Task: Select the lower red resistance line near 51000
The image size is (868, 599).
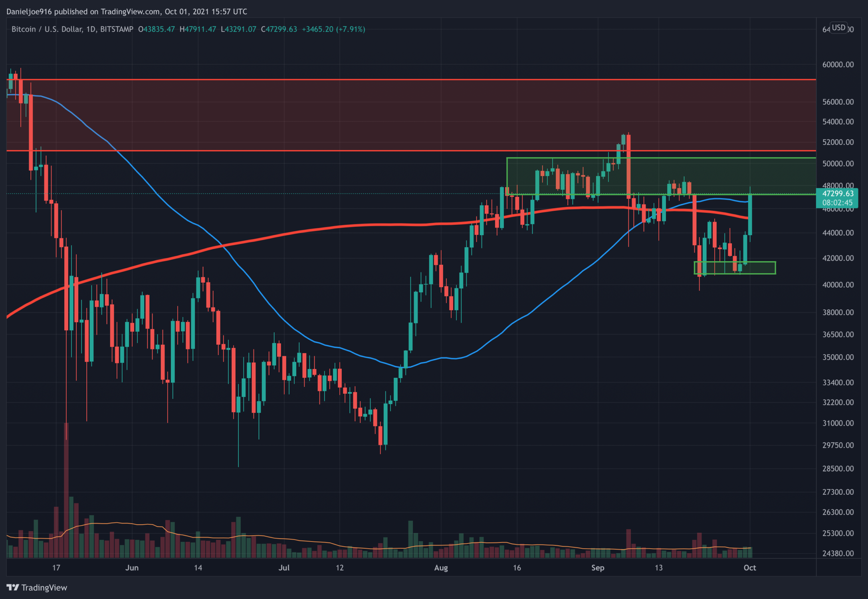Action: click(411, 151)
